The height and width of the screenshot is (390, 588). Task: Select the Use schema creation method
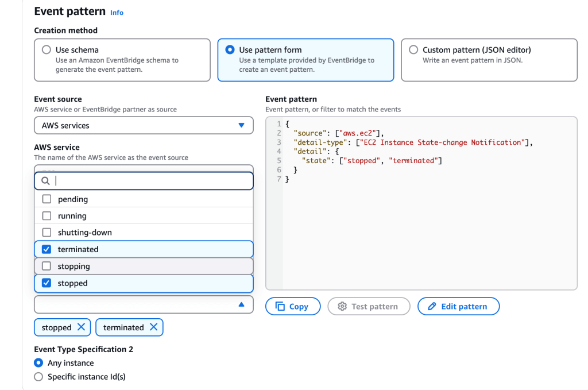click(x=47, y=50)
